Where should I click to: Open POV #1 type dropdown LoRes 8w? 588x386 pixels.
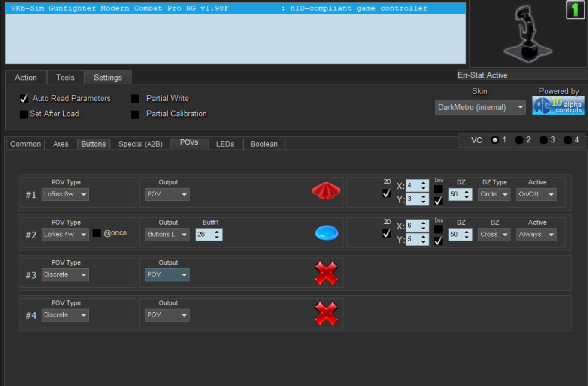65,194
